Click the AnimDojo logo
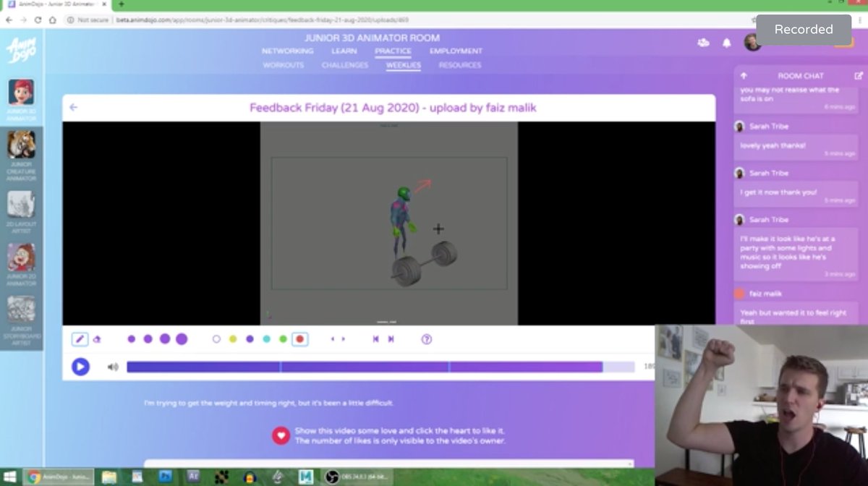The height and width of the screenshot is (486, 868). point(21,50)
